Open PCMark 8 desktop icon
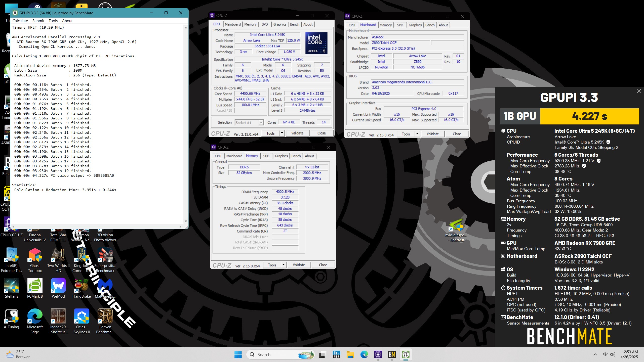This screenshot has width=644, height=362. tap(35, 288)
